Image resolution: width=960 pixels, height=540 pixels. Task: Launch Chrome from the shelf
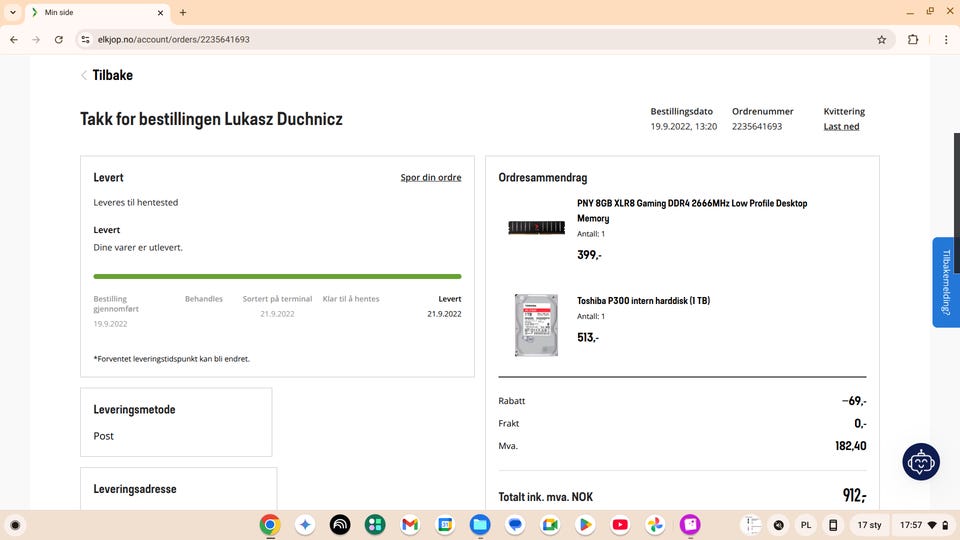[270, 525]
